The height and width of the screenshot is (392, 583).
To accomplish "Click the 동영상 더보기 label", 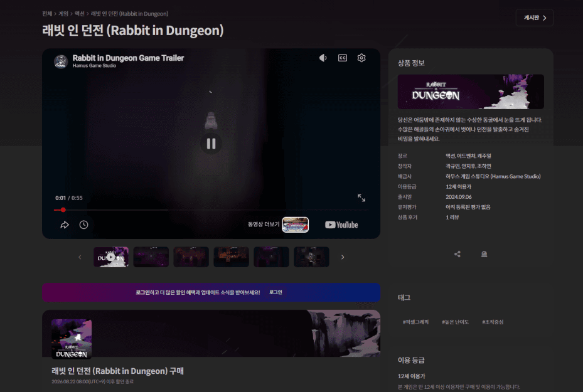I will pos(264,225).
